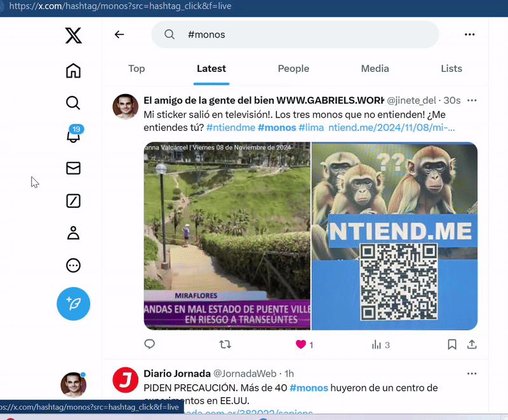Image resolution: width=508 pixels, height=420 pixels.
Task: Unlike the post with pink heart
Action: [301, 344]
